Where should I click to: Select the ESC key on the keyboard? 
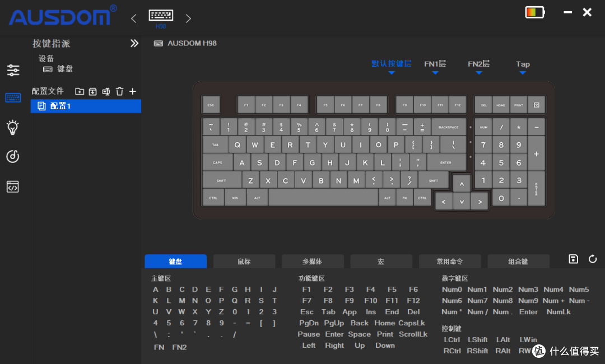pos(211,105)
